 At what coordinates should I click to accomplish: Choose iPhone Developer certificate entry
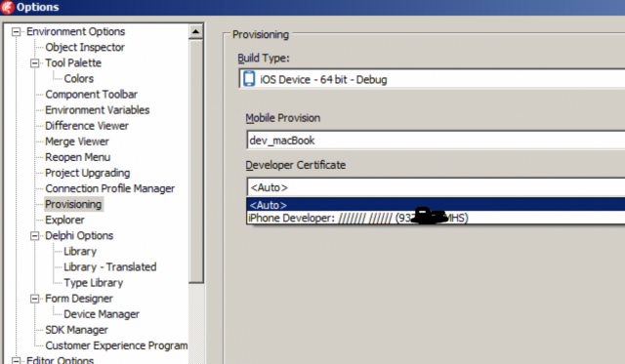[x=436, y=218]
